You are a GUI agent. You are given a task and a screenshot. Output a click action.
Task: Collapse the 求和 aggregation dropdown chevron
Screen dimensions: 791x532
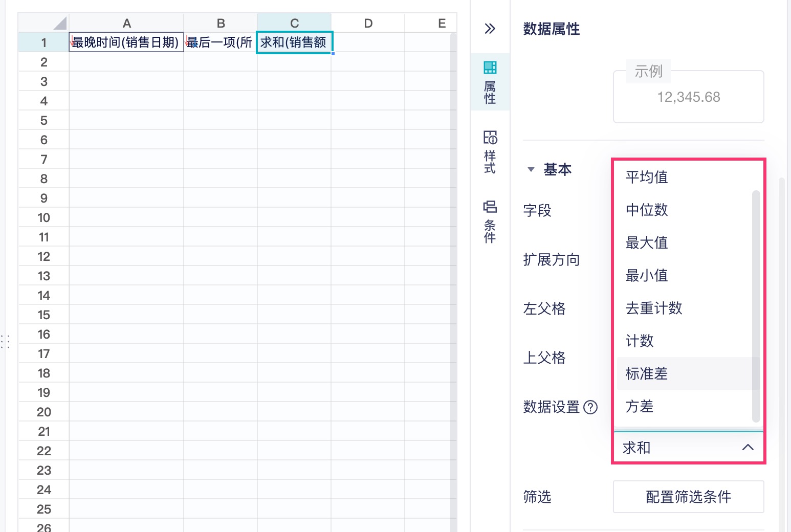pos(749,447)
